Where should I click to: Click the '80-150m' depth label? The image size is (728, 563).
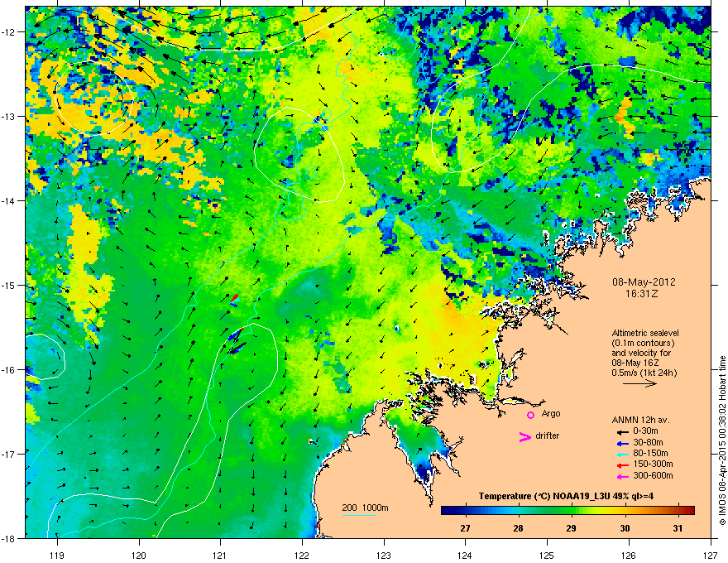click(650, 454)
